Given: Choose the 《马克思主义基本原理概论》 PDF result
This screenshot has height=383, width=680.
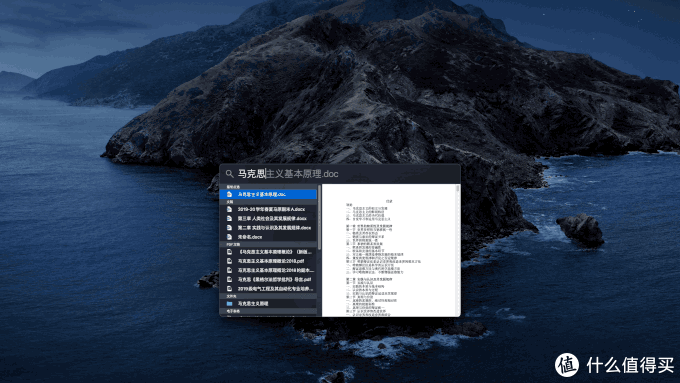Looking at the screenshot, I should click(x=268, y=252).
